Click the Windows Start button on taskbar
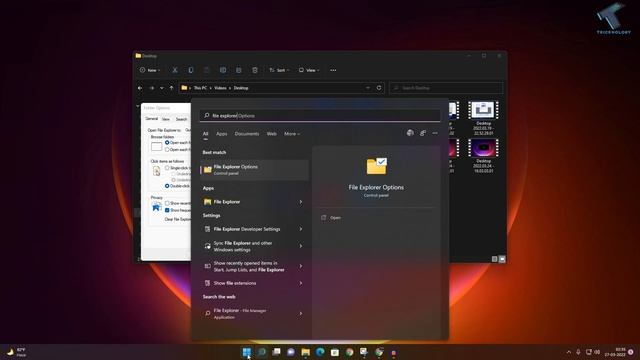Viewport: 640px width, 360px height. click(247, 352)
